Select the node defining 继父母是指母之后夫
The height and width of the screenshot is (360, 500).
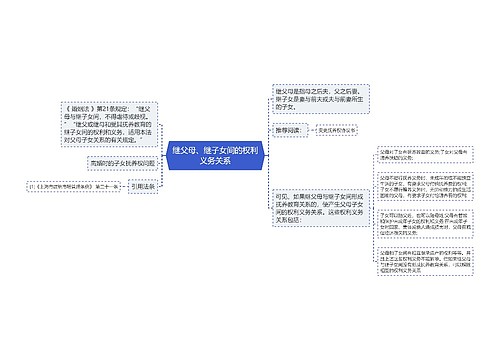[x=321, y=99]
